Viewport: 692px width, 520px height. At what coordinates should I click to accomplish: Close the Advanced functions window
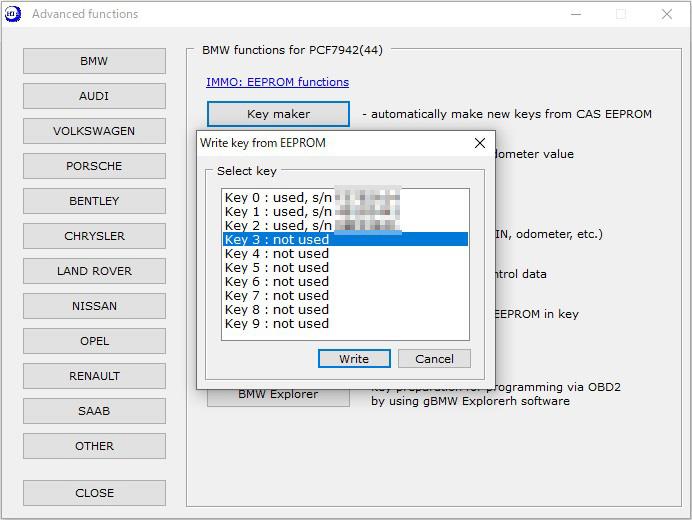click(667, 14)
